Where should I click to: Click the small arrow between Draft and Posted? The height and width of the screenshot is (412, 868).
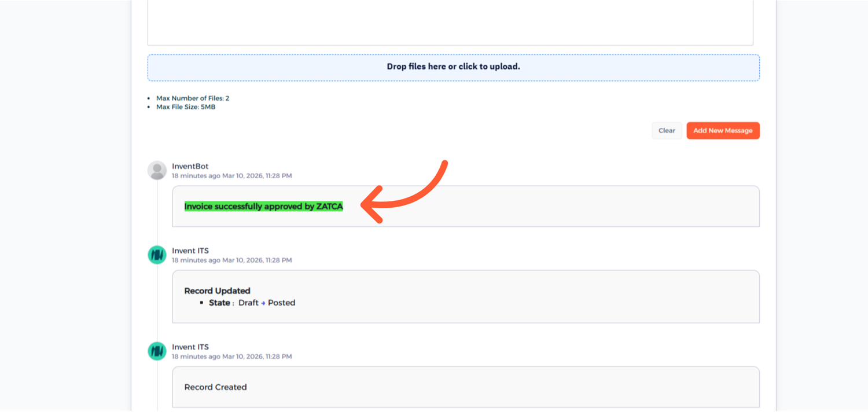pos(263,303)
